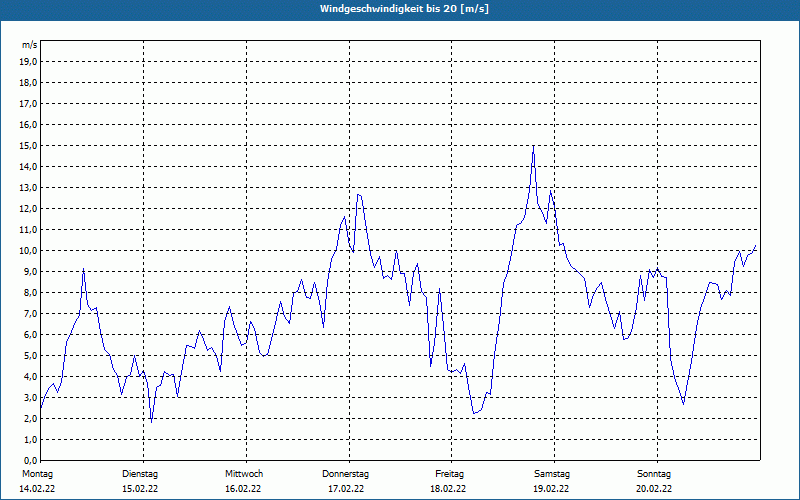Click the lowest dip just after Dienstag

point(152,421)
